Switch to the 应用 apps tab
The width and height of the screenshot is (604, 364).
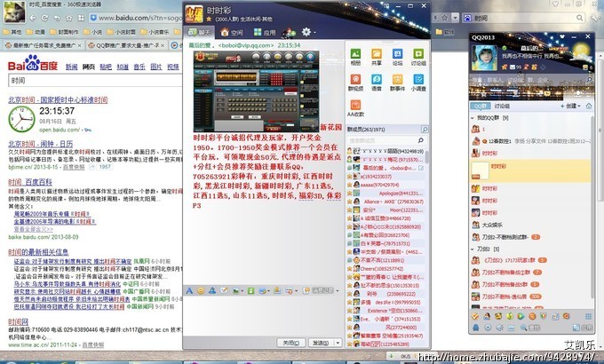[265, 33]
